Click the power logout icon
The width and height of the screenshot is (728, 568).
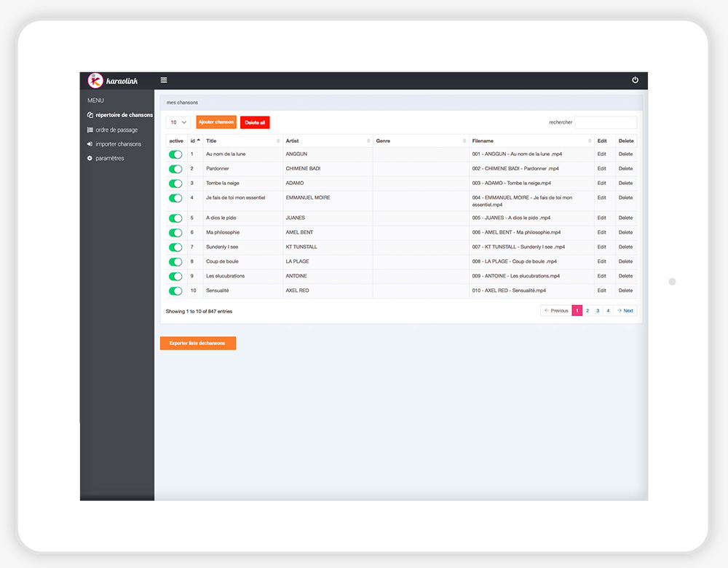635,80
